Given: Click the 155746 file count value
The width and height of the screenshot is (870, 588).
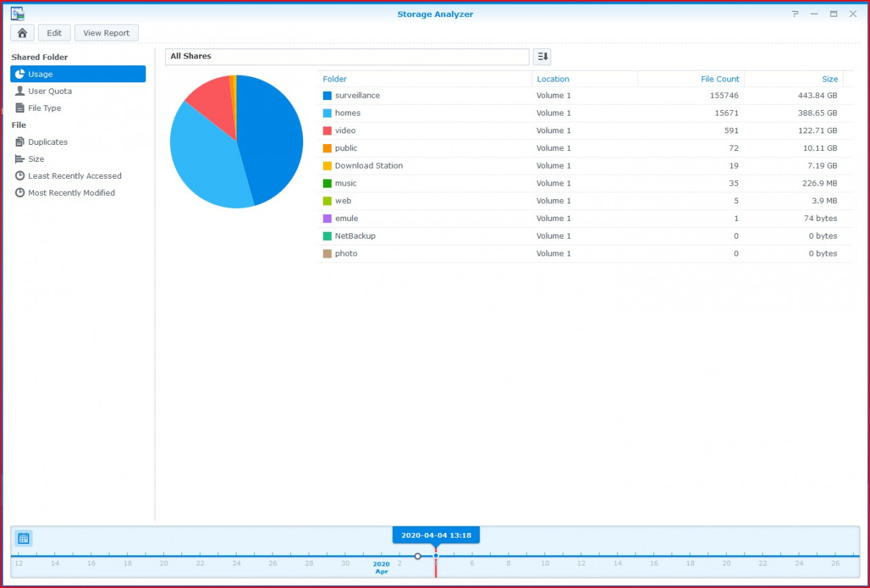Looking at the screenshot, I should [x=725, y=96].
